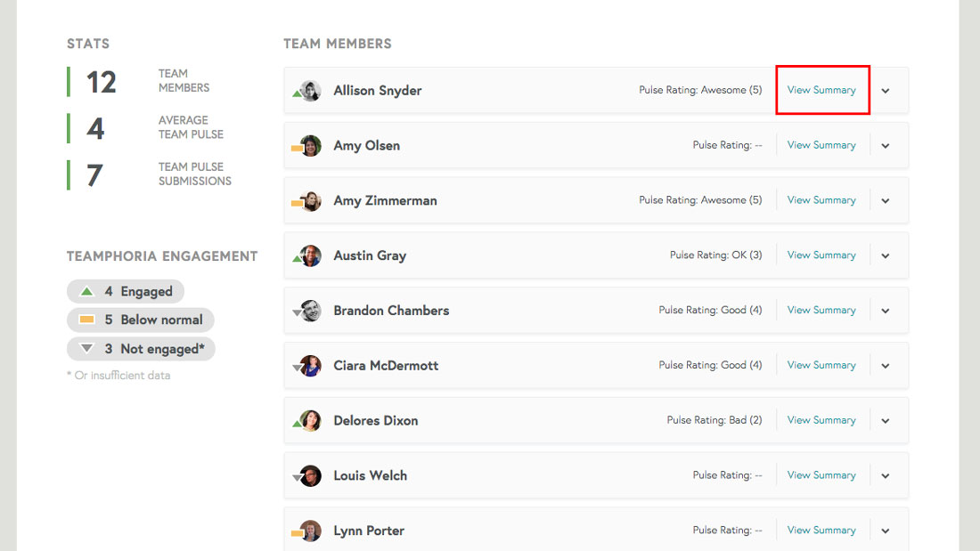This screenshot has width=980, height=551.
Task: Expand Brandon Chambers' row chevron
Action: click(x=886, y=311)
